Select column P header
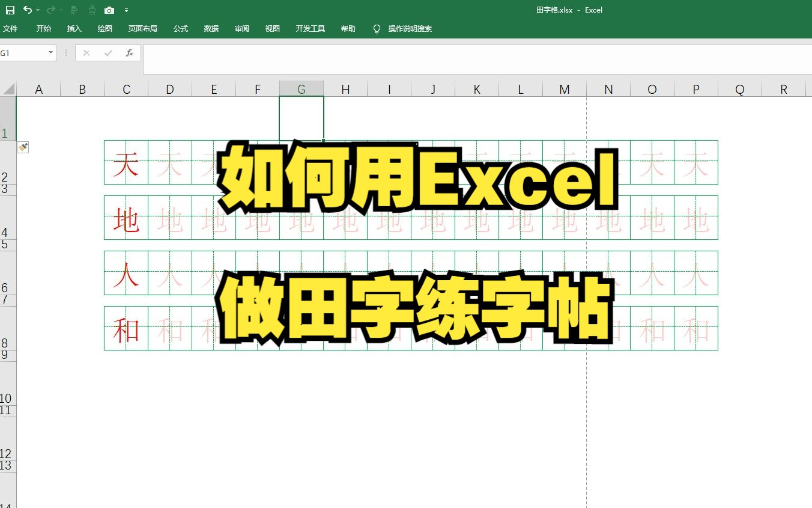Viewport: 812px width, 508px height. 696,90
